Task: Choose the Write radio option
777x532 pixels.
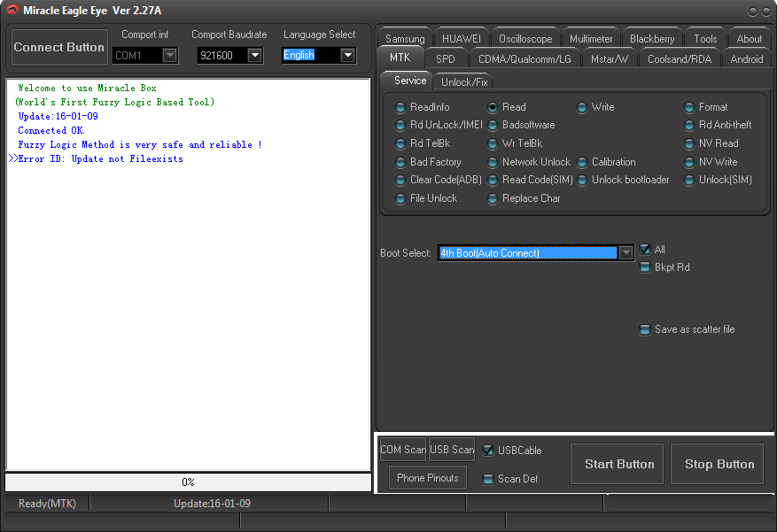Action: (x=595, y=107)
